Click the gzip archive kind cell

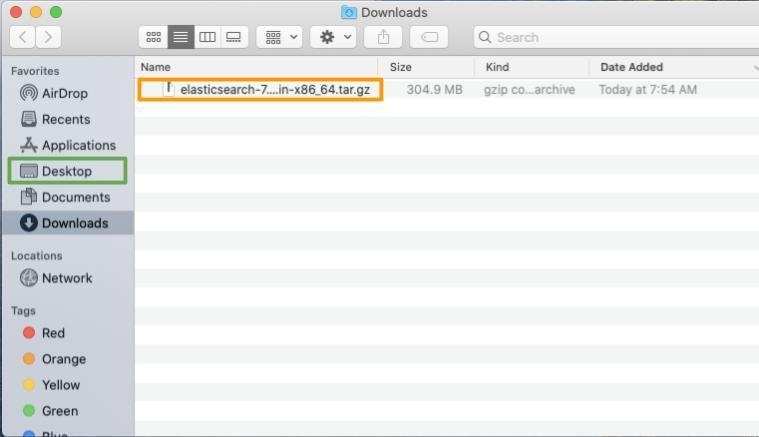pyautogui.click(x=530, y=90)
